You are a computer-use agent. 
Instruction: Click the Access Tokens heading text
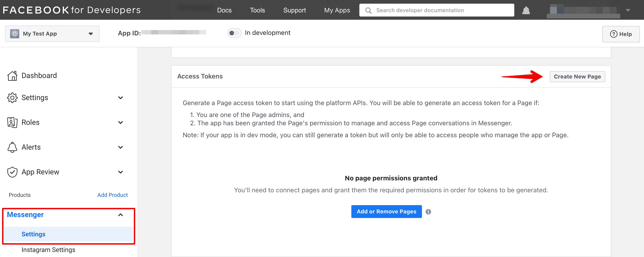tap(200, 76)
